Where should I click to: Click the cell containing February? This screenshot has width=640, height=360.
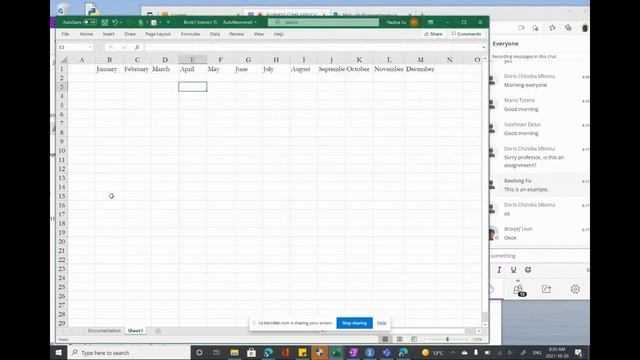coord(137,69)
